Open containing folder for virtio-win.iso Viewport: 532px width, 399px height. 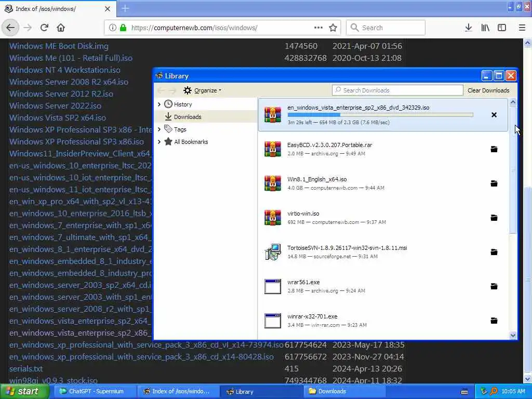tap(494, 218)
